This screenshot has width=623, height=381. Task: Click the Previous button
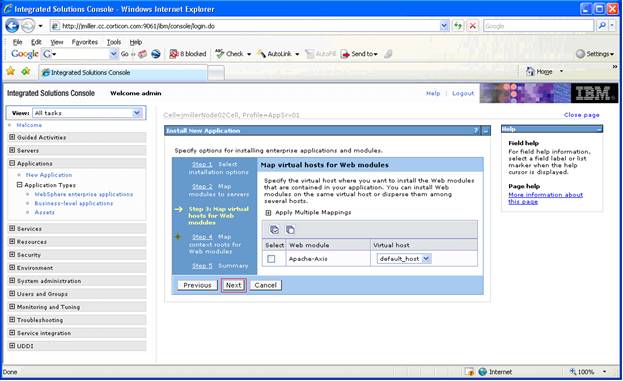pyautogui.click(x=197, y=285)
